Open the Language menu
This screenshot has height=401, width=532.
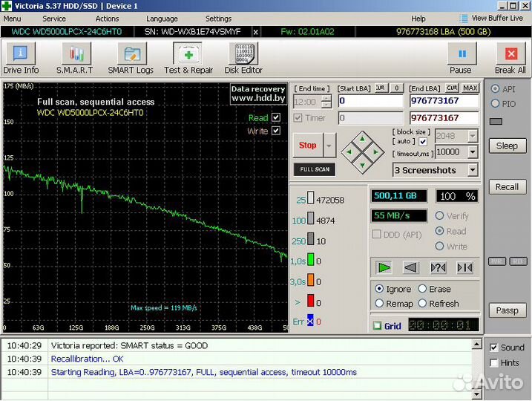point(162,19)
